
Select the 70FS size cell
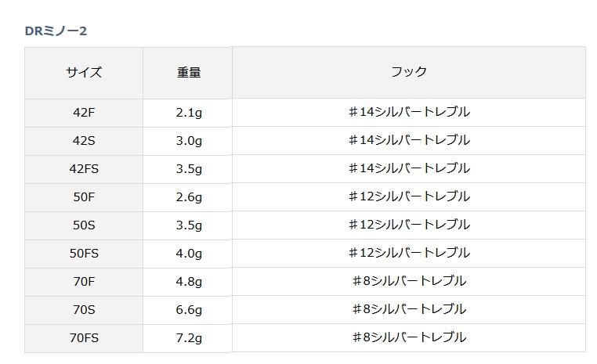[84, 337]
